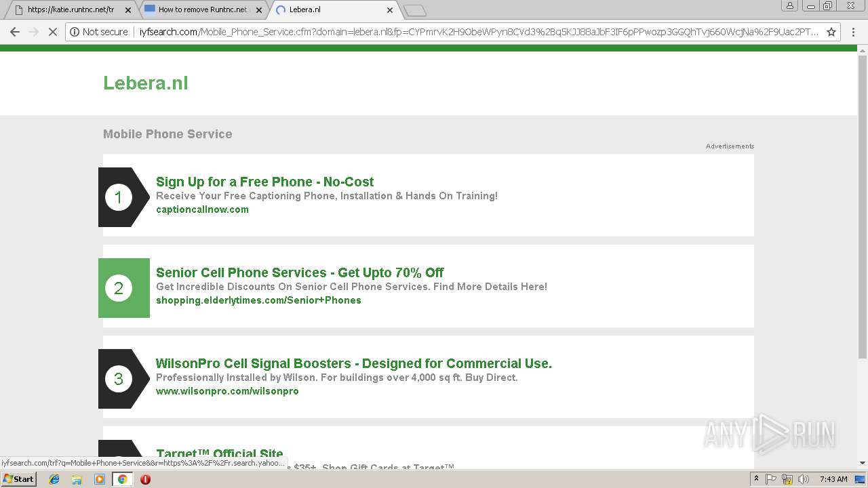
Task: Click Receive Your Free Captioning Phone description
Action: point(327,196)
